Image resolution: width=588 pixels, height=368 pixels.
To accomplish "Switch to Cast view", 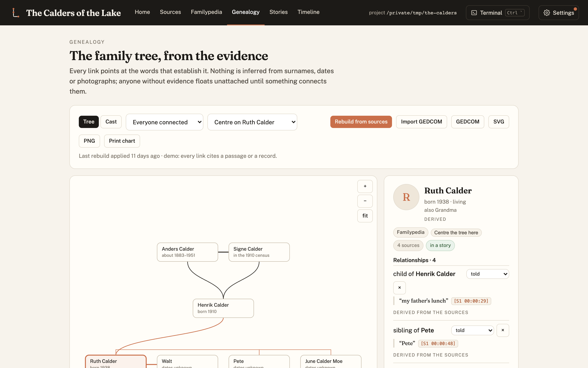I will (111, 122).
